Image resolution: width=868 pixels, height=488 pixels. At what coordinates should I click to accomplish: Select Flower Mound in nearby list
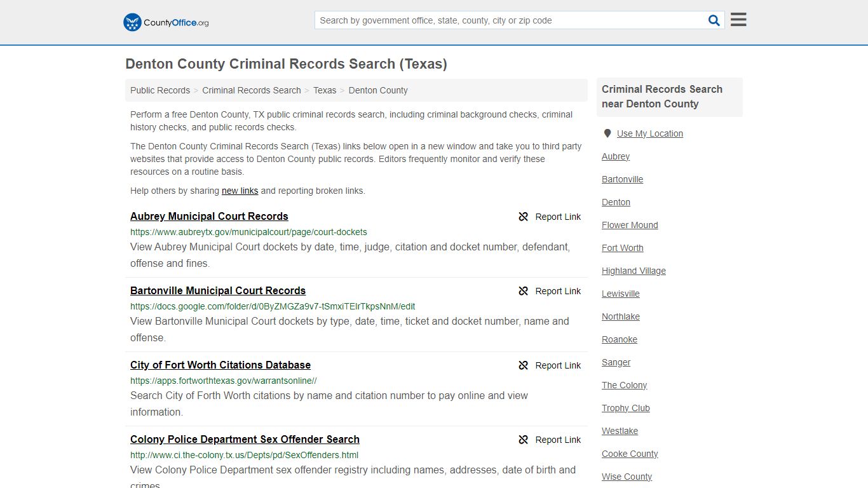(x=630, y=225)
